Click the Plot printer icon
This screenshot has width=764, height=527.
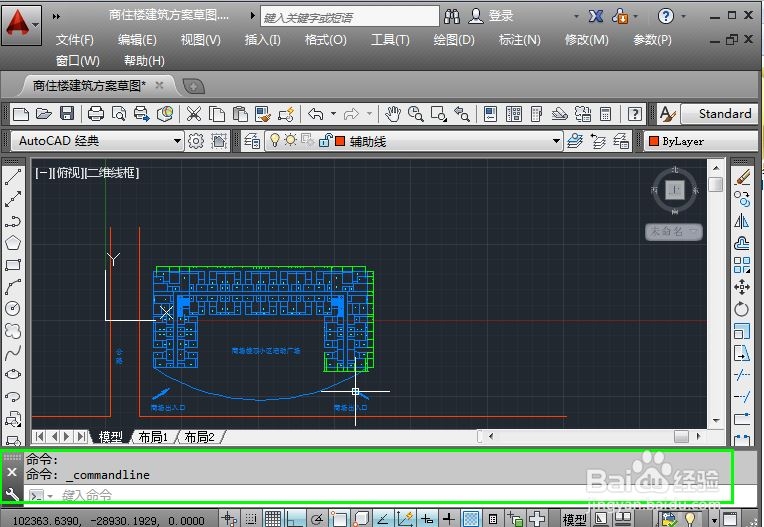96,114
